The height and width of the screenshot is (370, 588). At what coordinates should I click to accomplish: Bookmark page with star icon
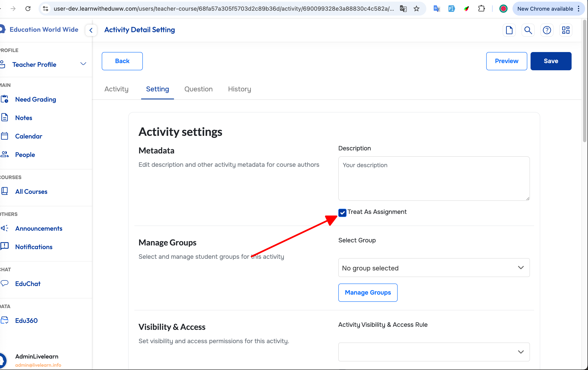click(416, 9)
